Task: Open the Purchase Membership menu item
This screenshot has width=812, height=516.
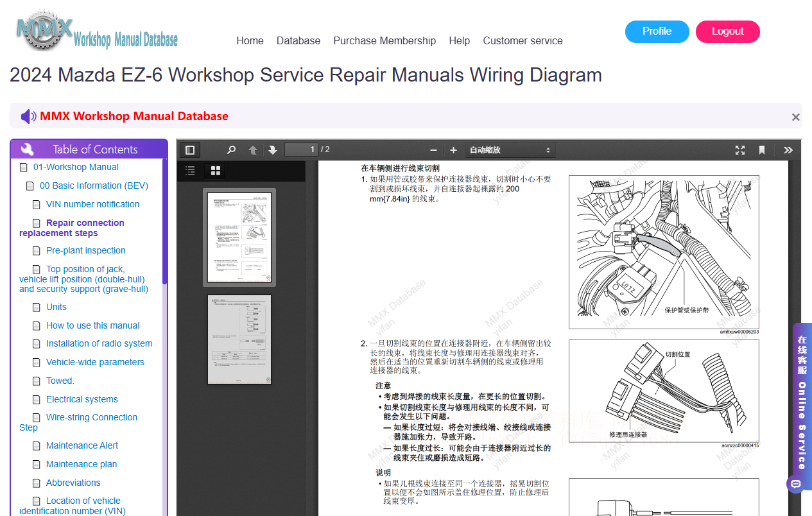Action: click(384, 40)
